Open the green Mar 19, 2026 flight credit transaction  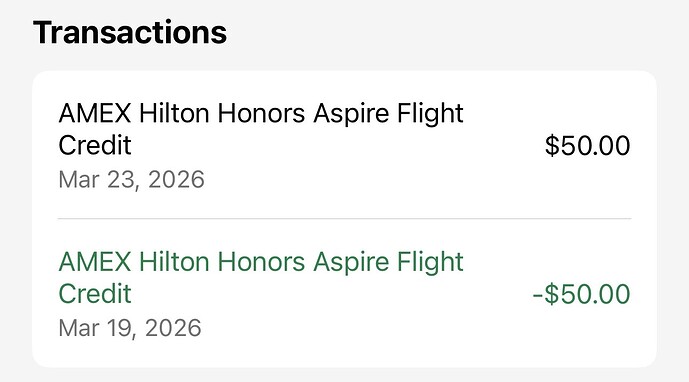344,293
